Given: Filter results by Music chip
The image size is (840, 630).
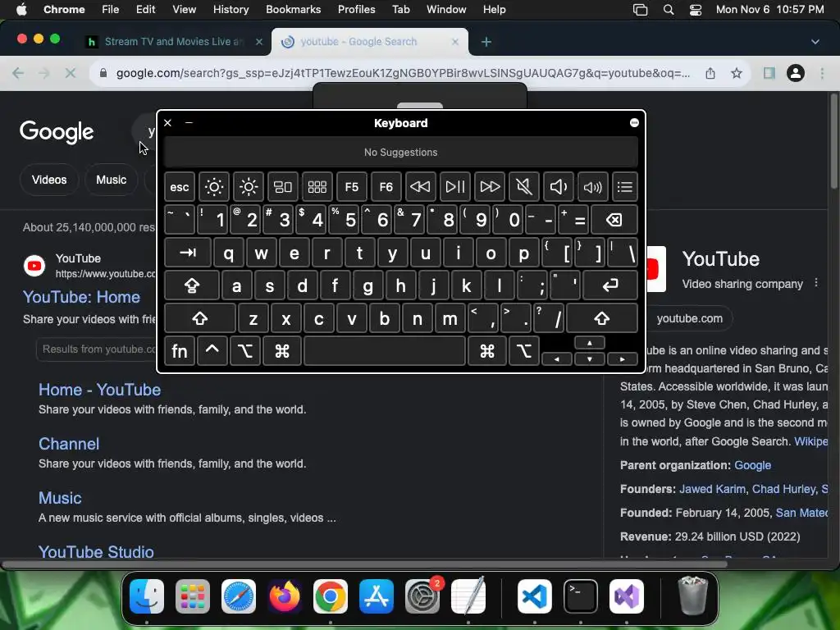Looking at the screenshot, I should pyautogui.click(x=111, y=180).
